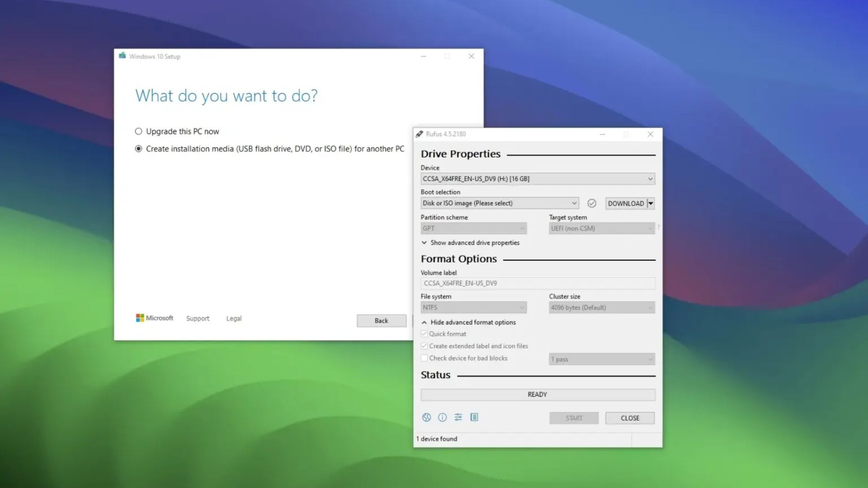This screenshot has height=488, width=868.
Task: Click the Windows 10 Setup title bar icon
Action: (122, 56)
